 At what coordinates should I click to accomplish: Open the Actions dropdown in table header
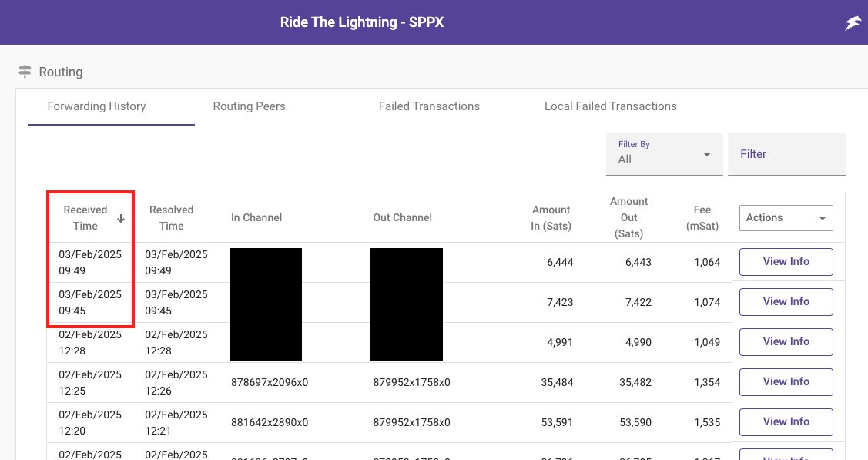pyautogui.click(x=786, y=217)
